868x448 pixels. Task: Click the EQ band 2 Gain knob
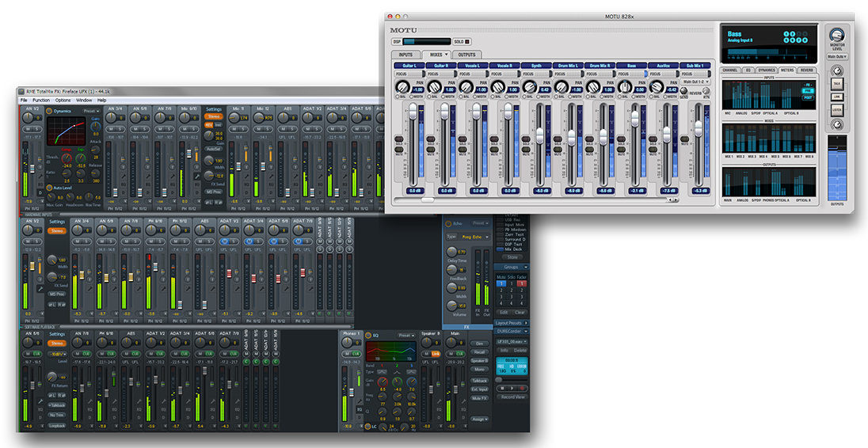pyautogui.click(x=397, y=382)
